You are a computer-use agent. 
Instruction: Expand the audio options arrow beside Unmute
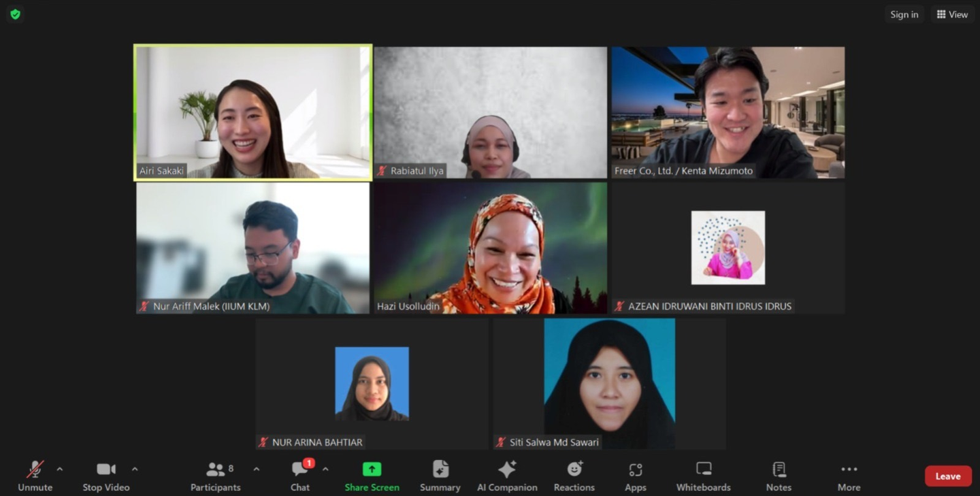point(60,469)
